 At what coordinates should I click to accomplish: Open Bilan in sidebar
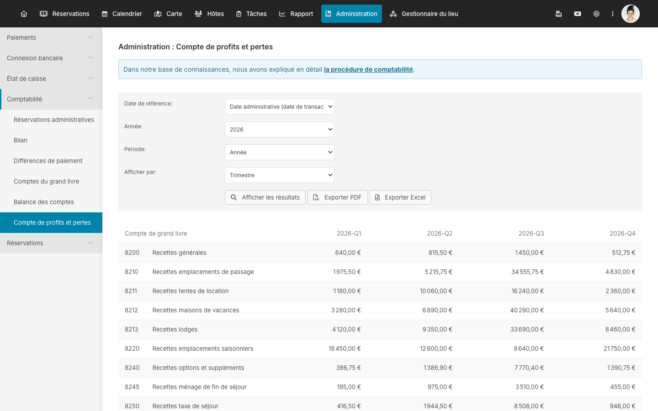click(x=20, y=140)
